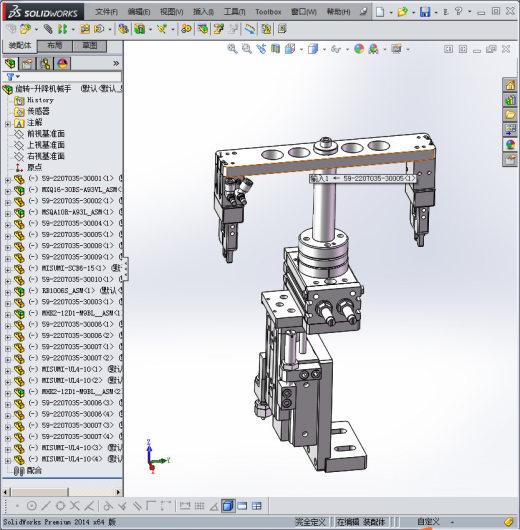Click the Display Style cube icon
Viewport: 520px width, 530px height.
coord(313,49)
